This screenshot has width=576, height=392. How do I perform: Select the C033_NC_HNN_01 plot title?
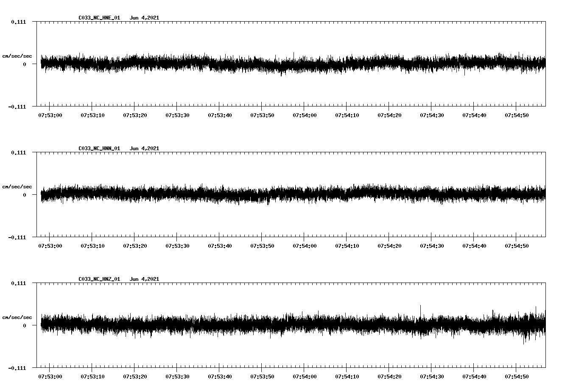pyautogui.click(x=99, y=148)
